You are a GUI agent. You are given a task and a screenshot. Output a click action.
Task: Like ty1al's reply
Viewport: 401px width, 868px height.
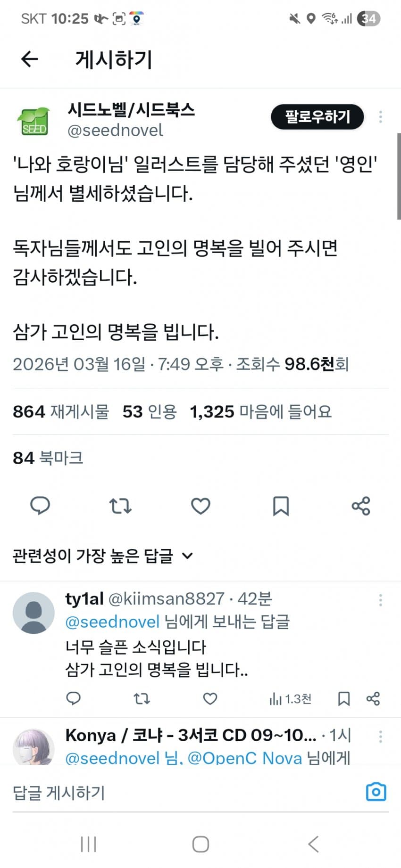[210, 698]
